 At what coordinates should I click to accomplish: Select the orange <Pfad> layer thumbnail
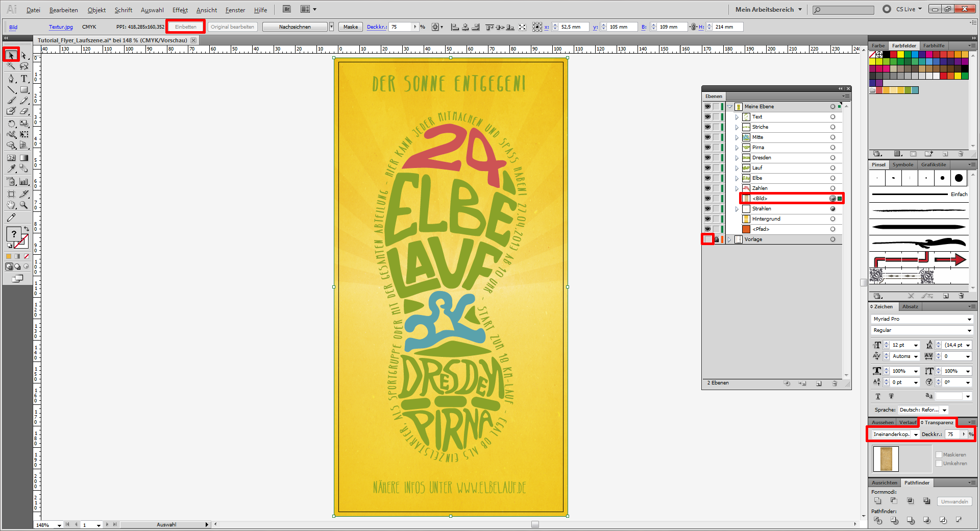pyautogui.click(x=746, y=229)
